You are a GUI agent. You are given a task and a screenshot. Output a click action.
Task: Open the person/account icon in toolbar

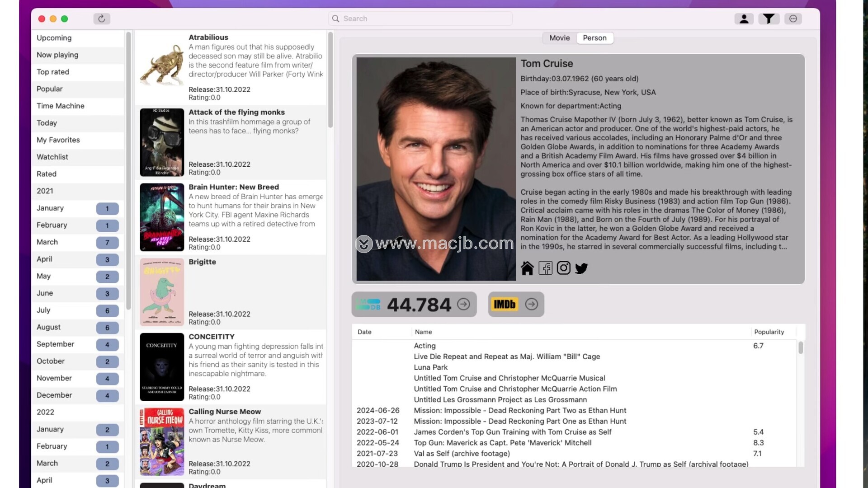click(744, 19)
